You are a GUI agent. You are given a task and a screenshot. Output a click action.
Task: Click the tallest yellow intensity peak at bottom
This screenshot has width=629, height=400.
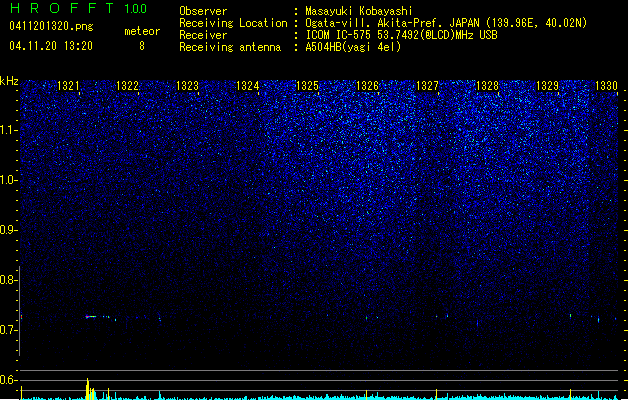tap(87, 389)
